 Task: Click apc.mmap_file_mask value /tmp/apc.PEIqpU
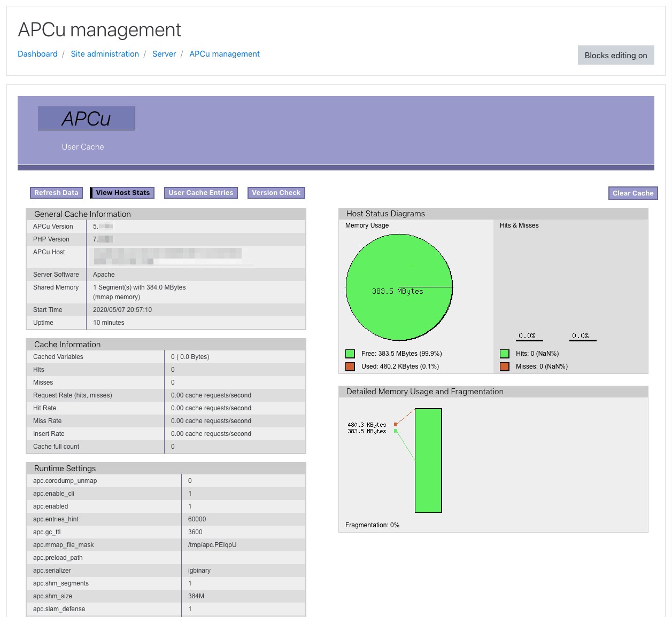212,545
